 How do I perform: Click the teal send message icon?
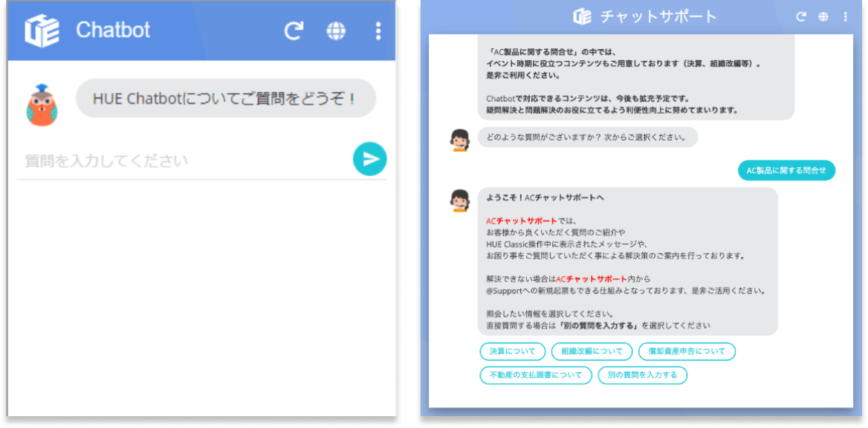coord(369,158)
